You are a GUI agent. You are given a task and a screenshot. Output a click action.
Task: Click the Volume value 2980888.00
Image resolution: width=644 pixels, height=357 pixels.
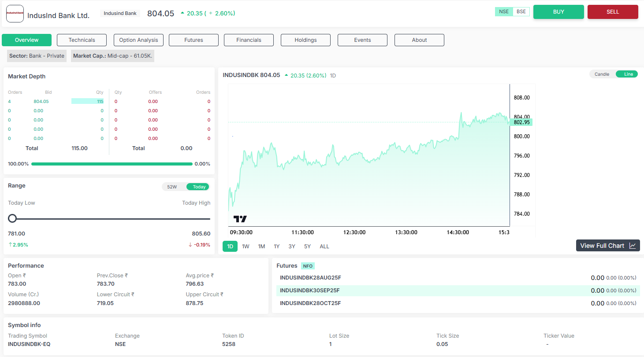coord(24,303)
